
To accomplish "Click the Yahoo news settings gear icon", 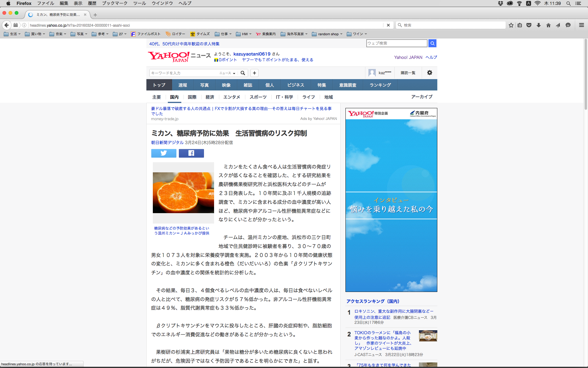I will point(429,73).
